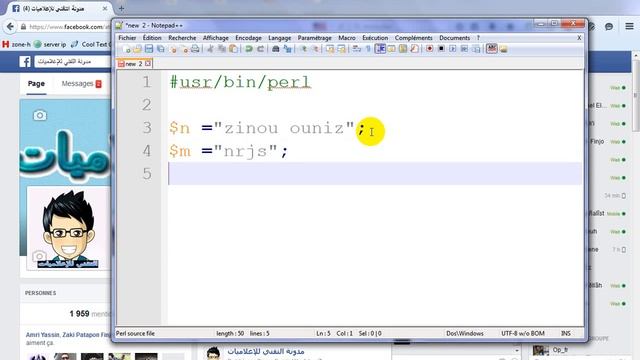Viewport: 640px width, 360px height.
Task: Click the Facebook page profile picture thumbnail
Action: click(x=69, y=228)
